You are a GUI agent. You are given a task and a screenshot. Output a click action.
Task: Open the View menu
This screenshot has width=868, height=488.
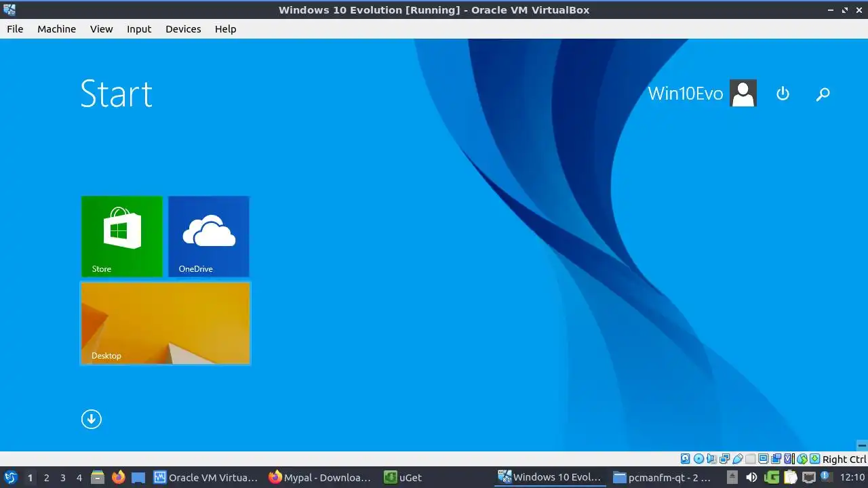[102, 29]
